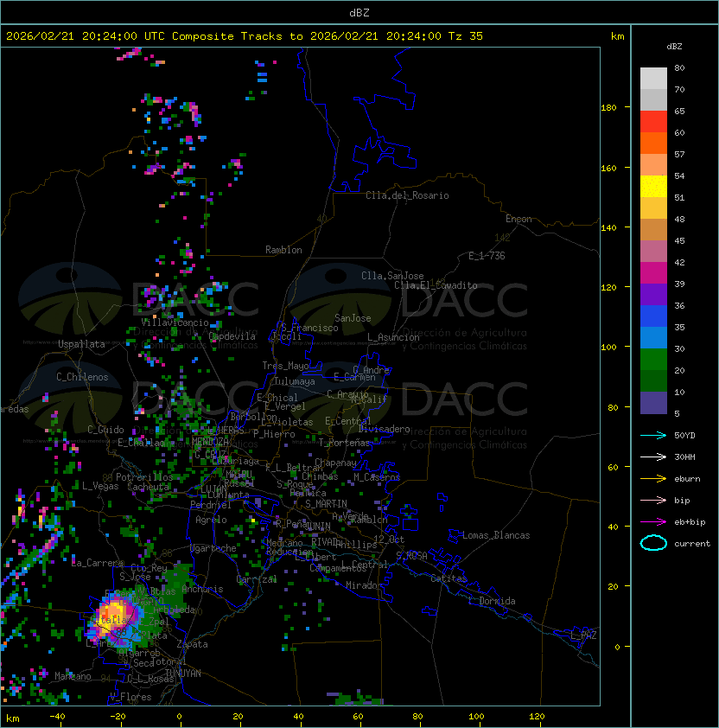Image resolution: width=719 pixels, height=728 pixels.
Task: Select the slate 5-10 dBZ swatch
Action: (x=653, y=403)
